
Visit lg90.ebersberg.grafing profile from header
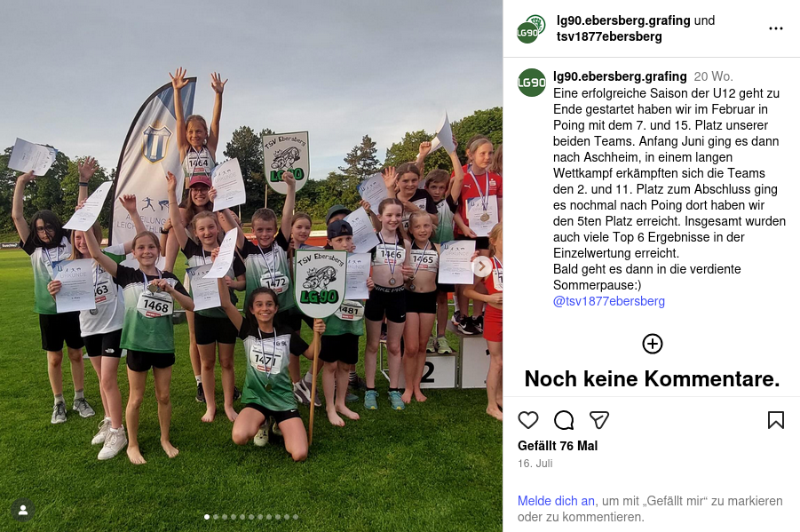point(623,20)
